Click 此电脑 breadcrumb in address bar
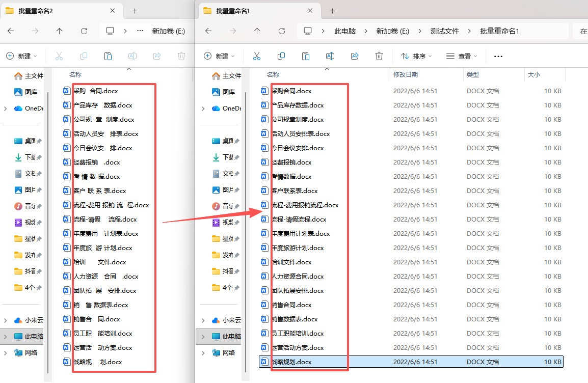The image size is (588, 383). [x=344, y=31]
